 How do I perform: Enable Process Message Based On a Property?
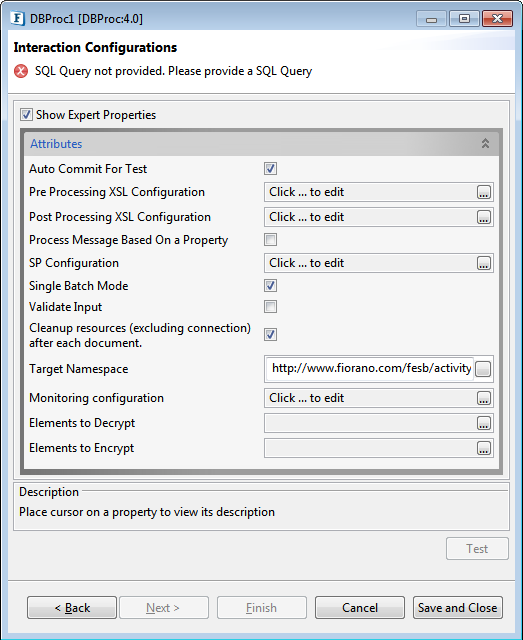tap(270, 240)
